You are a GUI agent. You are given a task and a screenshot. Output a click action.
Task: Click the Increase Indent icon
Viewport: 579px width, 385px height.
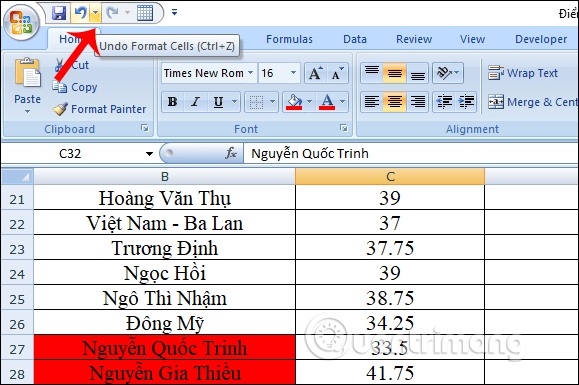pyautogui.click(x=466, y=102)
